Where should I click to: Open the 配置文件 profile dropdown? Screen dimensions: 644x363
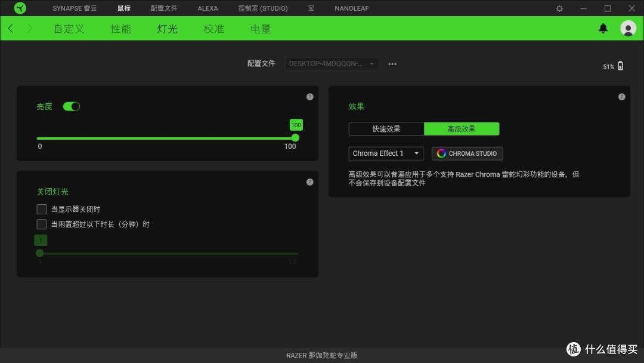point(332,64)
